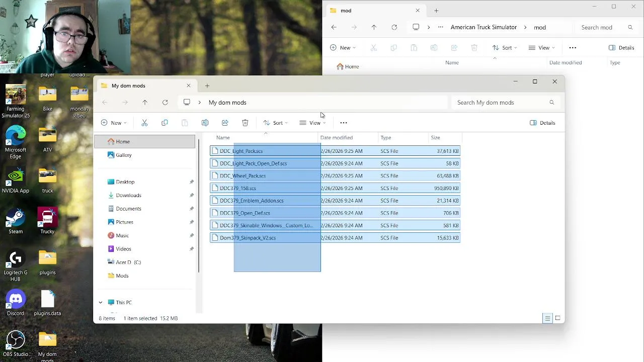This screenshot has width=644, height=362.
Task: Refresh the mod window
Action: [394, 27]
